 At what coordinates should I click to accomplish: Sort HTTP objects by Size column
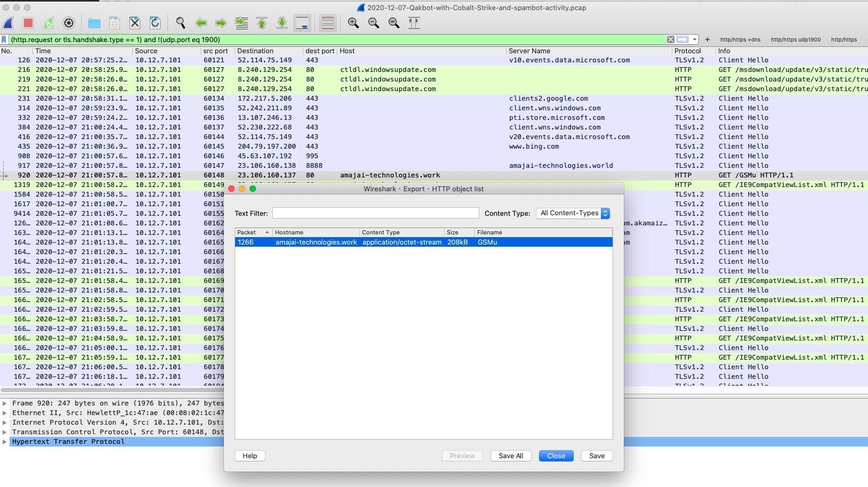pyautogui.click(x=460, y=232)
